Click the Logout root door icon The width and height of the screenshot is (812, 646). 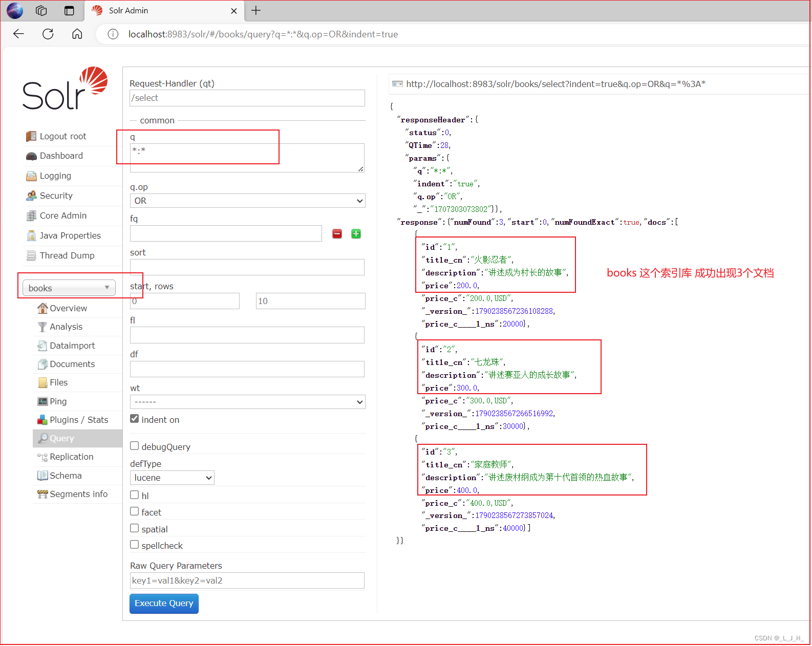point(31,136)
